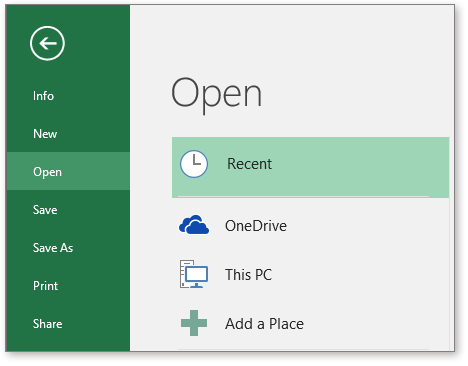The width and height of the screenshot is (468, 366).
Task: Click the Add a Place plus icon
Action: tap(194, 323)
